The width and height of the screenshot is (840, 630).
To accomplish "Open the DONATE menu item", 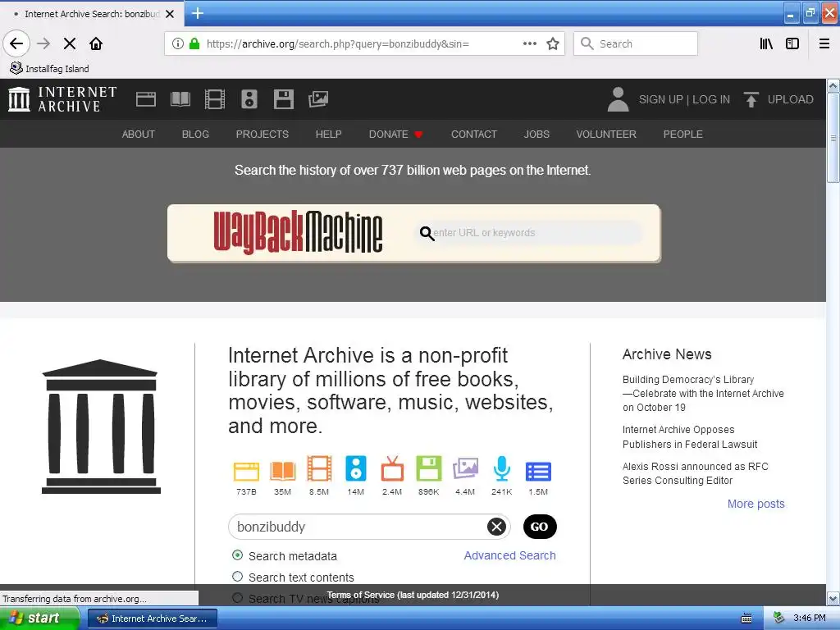I will [396, 134].
